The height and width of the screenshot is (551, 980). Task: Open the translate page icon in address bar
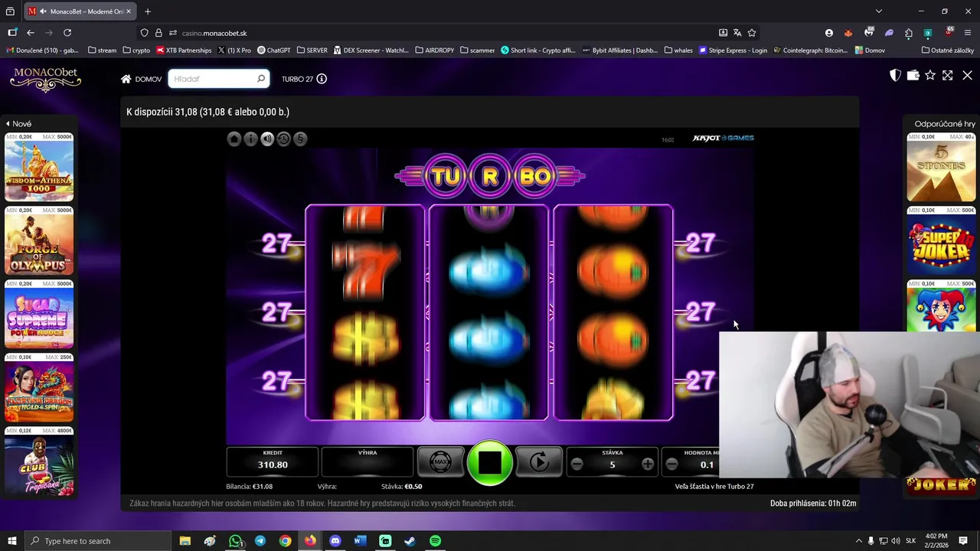coord(737,33)
